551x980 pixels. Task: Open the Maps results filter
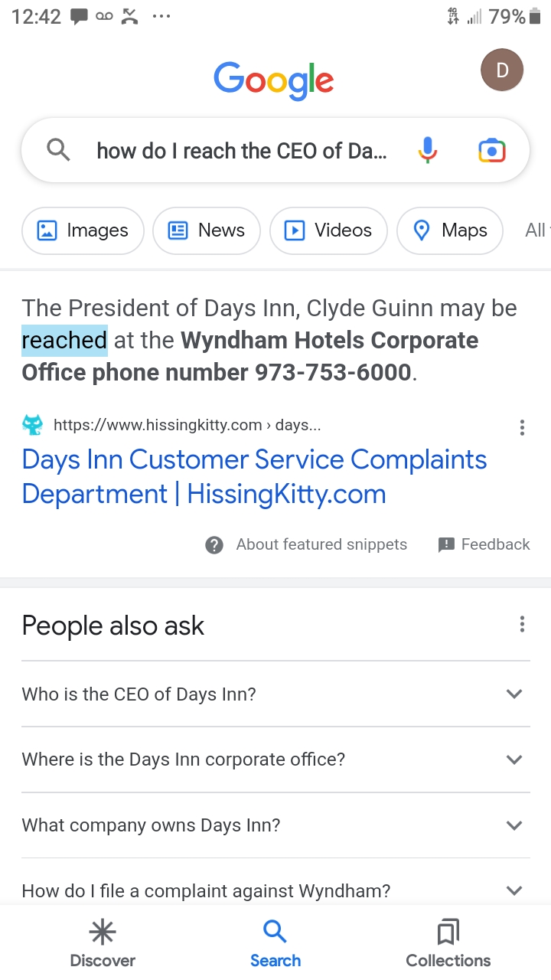450,230
